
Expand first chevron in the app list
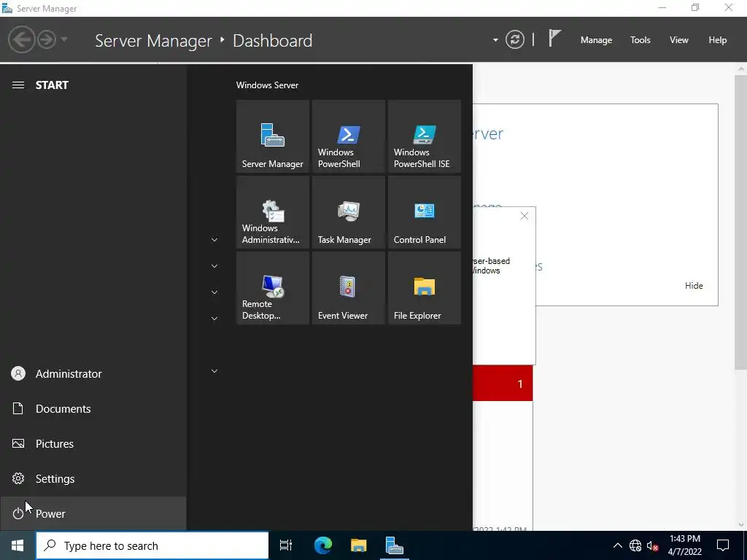[x=214, y=239]
